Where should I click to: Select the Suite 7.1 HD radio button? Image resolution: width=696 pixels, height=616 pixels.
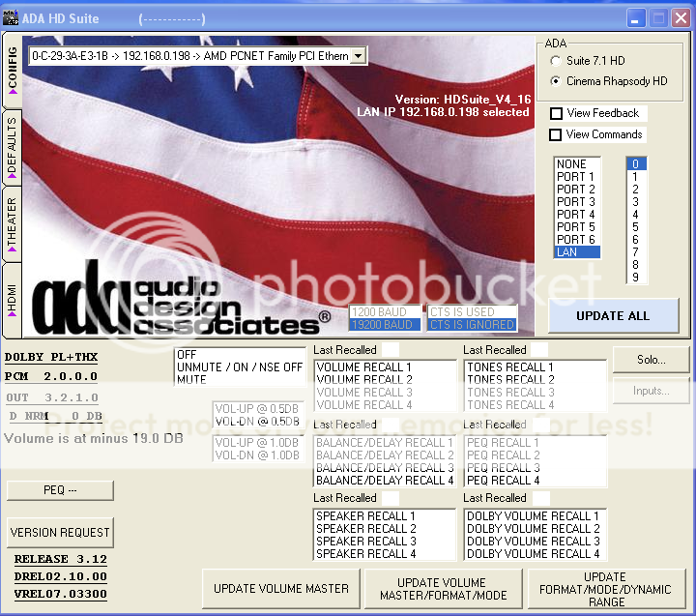click(x=556, y=61)
